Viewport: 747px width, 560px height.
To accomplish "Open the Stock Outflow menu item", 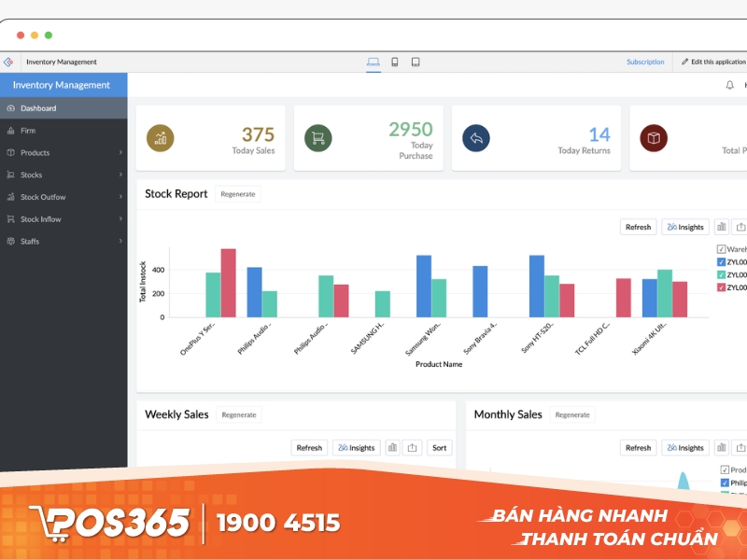I will [63, 197].
